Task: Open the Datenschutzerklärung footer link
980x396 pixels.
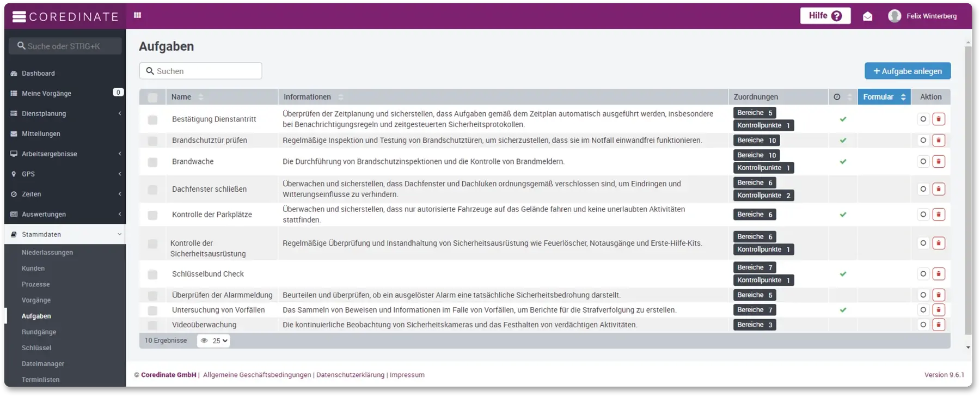Action: tap(350, 375)
